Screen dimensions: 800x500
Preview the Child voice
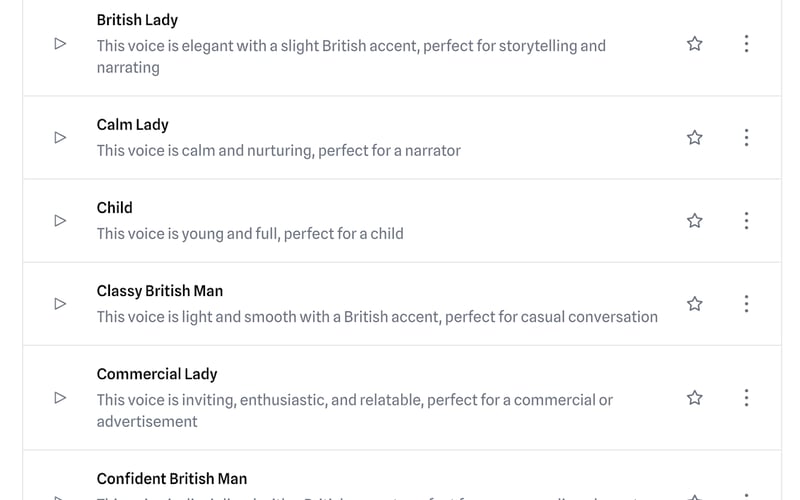point(60,220)
